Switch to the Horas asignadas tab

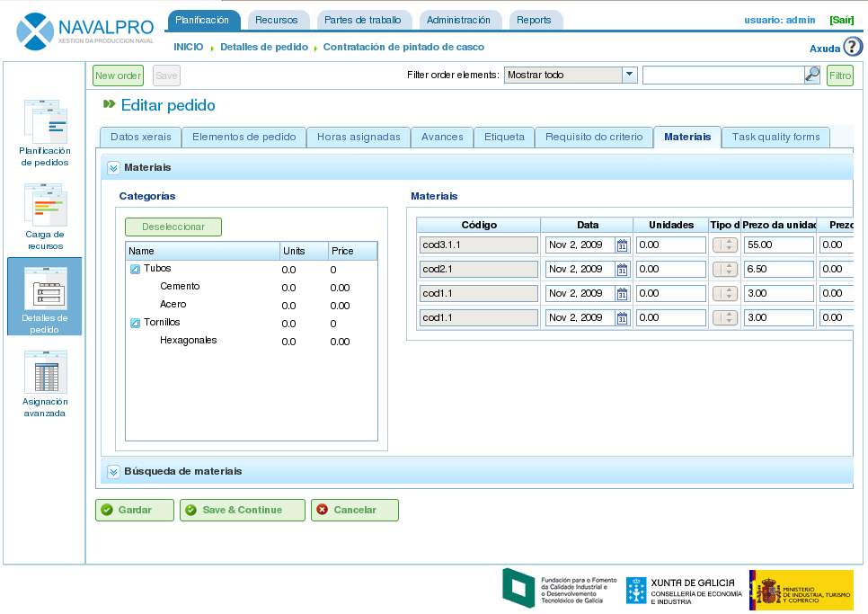[x=359, y=138]
